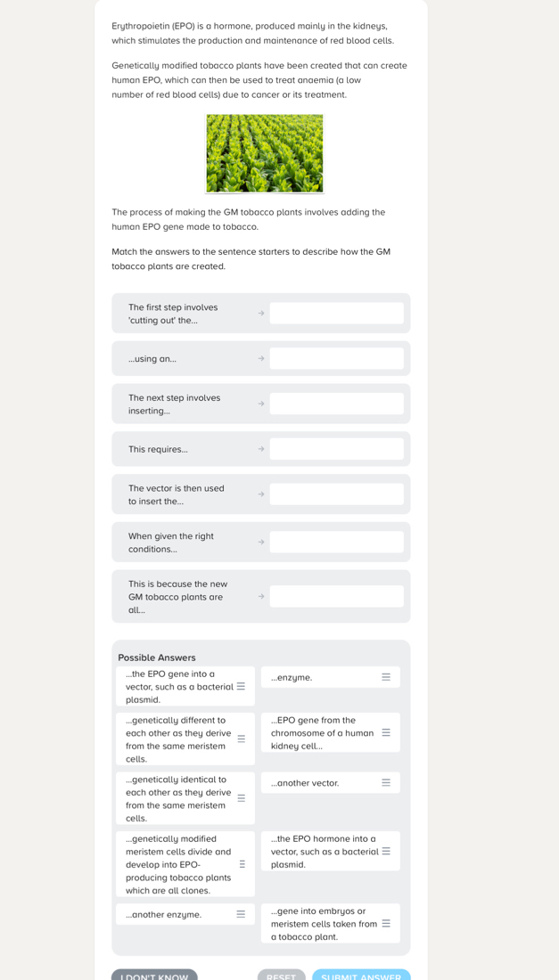
Task: Click empty answer slot for 'The next step involves inserting'
Action: [336, 404]
